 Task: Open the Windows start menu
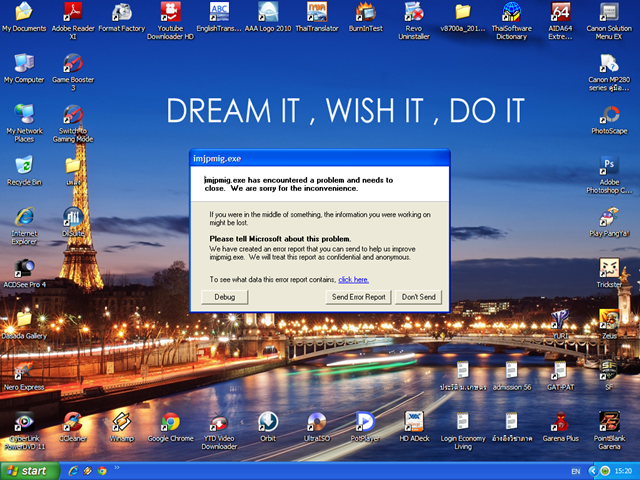point(29,471)
